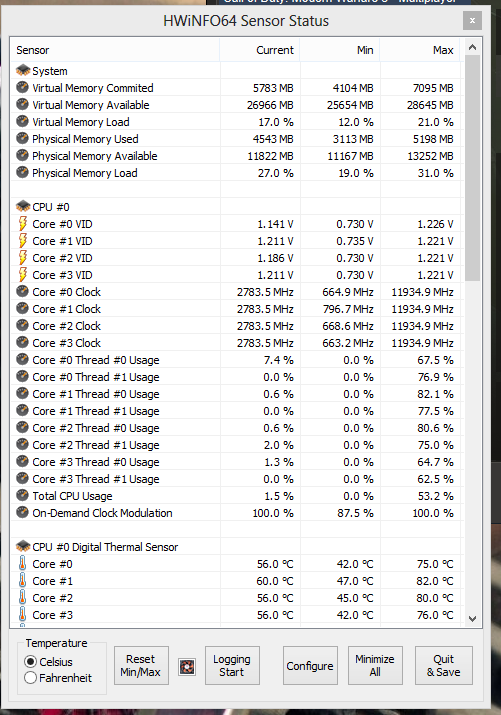Select the Fahrenheit radio button
Screen dimensions: 501x715
pyautogui.click(x=31, y=678)
